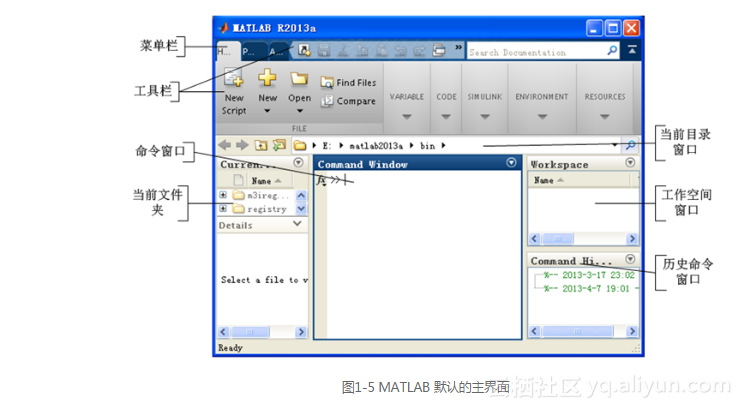Switch to the P... (Plots) tab
The height and width of the screenshot is (409, 742).
click(253, 51)
